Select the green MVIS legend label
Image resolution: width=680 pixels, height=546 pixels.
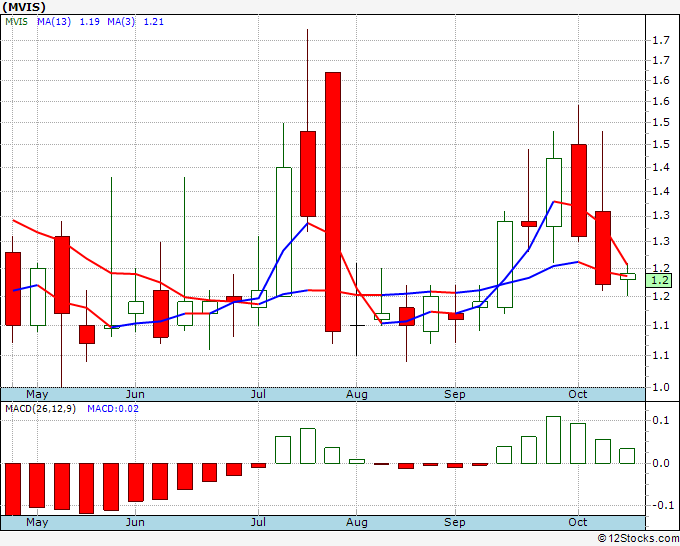coord(16,22)
